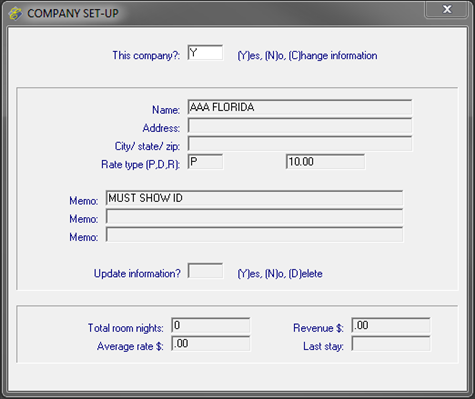The height and width of the screenshot is (399, 475).
Task: Click the (Y)es, (N)o, (C)hange information hint
Action: [x=307, y=56]
